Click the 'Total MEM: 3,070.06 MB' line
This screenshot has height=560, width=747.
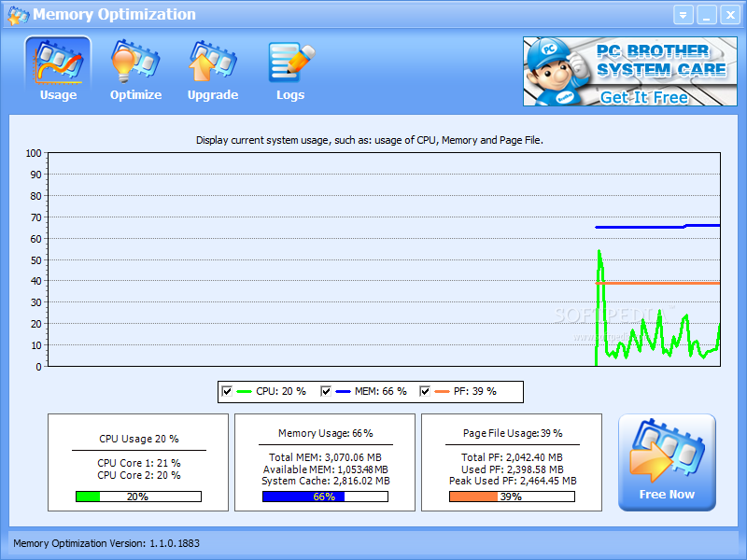[x=325, y=457]
